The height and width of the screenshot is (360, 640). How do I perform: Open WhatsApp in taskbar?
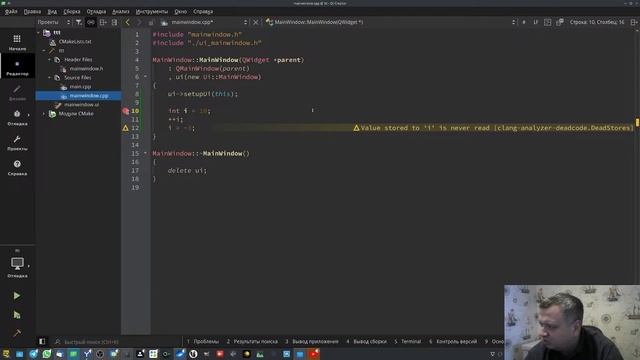[47, 354]
